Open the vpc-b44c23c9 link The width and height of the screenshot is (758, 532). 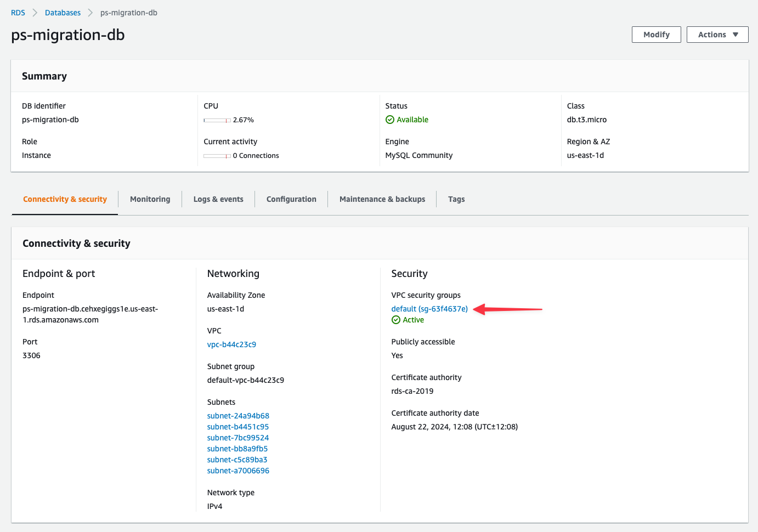[231, 344]
